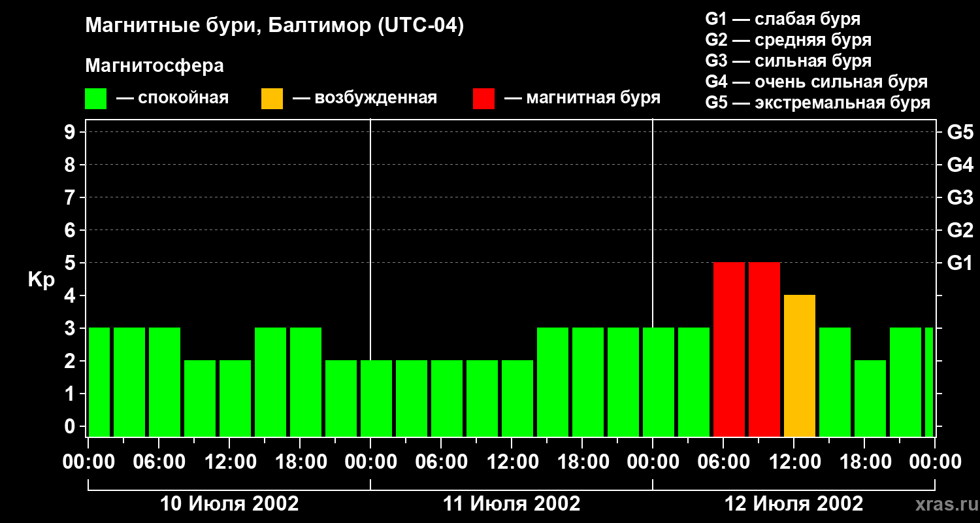Click the vertical divider between July 10 and 11
Image resolution: width=980 pixels, height=523 pixels.
tap(370, 278)
